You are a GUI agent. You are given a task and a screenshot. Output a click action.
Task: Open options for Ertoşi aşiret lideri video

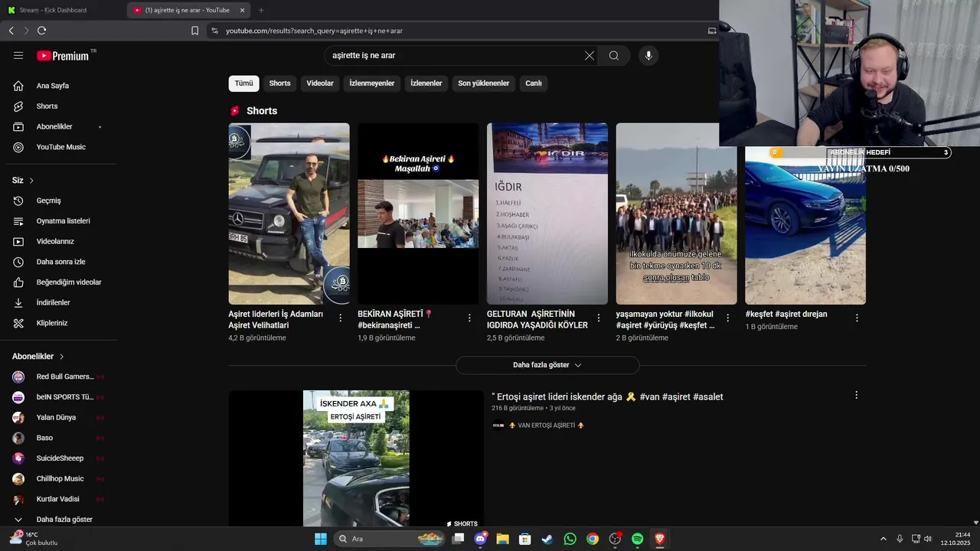pyautogui.click(x=857, y=395)
